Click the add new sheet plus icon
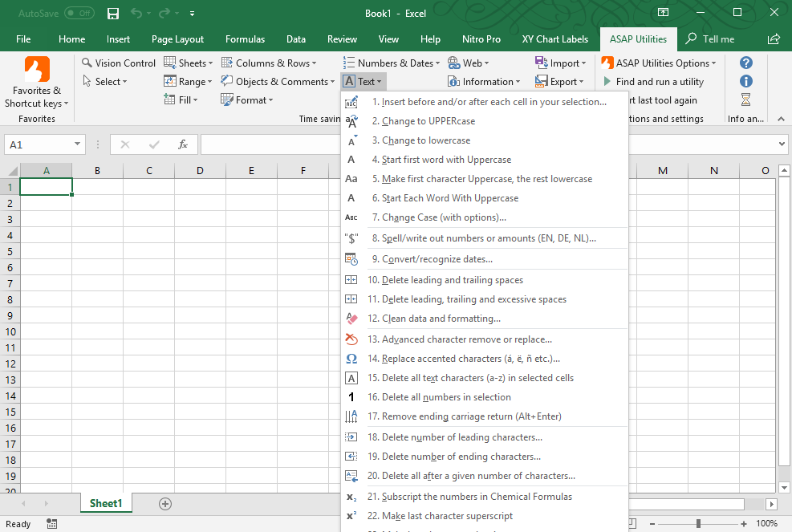 click(165, 504)
